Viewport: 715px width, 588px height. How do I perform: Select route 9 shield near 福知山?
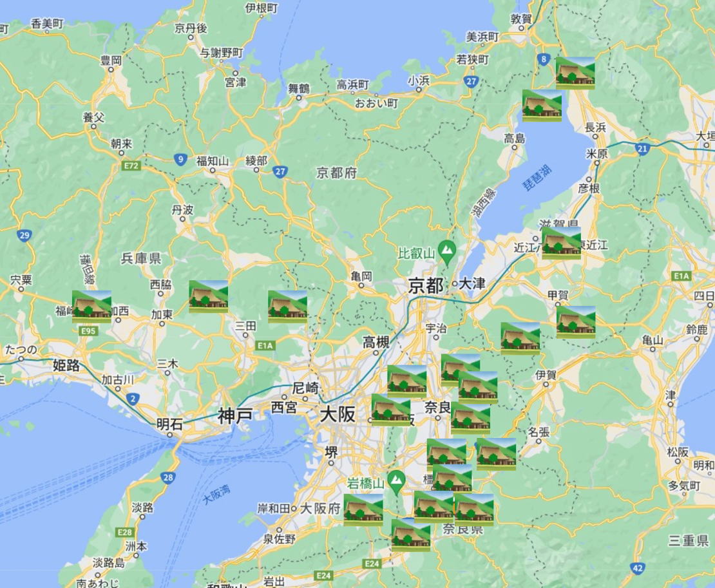181,160
